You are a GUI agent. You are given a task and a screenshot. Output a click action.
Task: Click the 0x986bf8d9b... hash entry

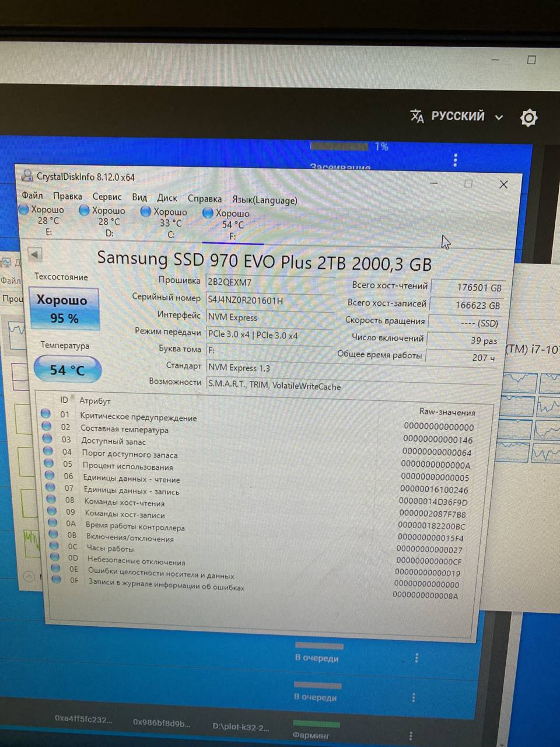point(162,722)
